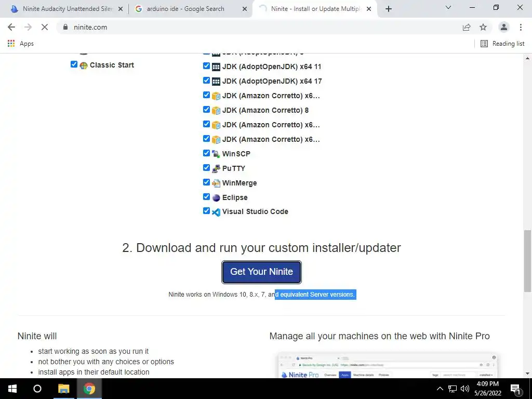
Task: Open File Explorer from taskbar
Action: tap(63, 389)
